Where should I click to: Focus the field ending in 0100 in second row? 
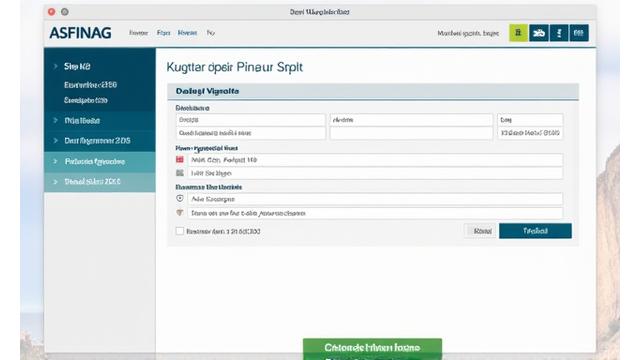point(530,133)
